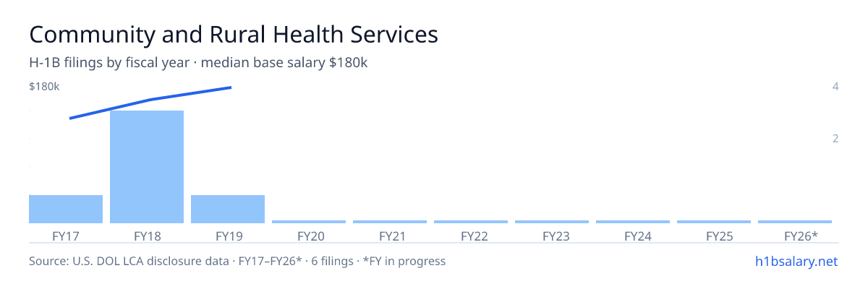Select the flat FY24 bar
The image size is (868, 289).
(633, 222)
